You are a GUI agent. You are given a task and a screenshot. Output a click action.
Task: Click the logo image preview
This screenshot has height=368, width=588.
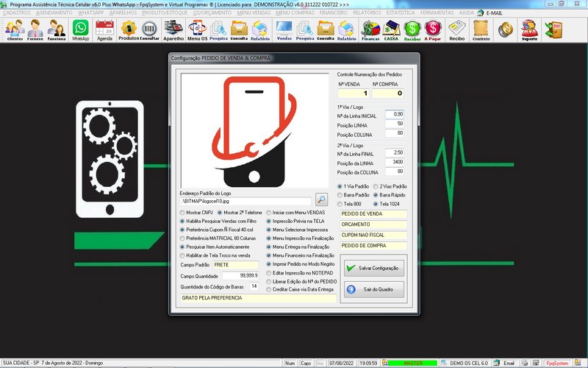254,131
